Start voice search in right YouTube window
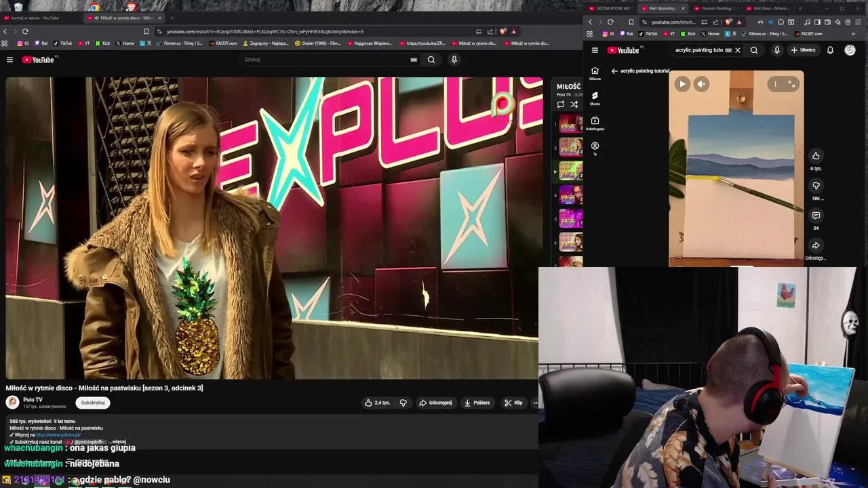Image resolution: width=868 pixels, height=488 pixels. (776, 50)
